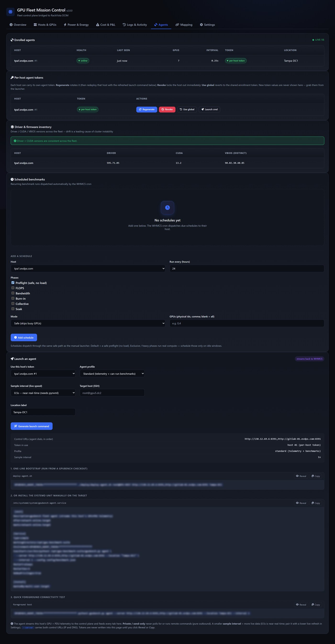Viewport: 335px width, 644px height.
Task: Click the Control URLs value text
Action: click(282, 439)
